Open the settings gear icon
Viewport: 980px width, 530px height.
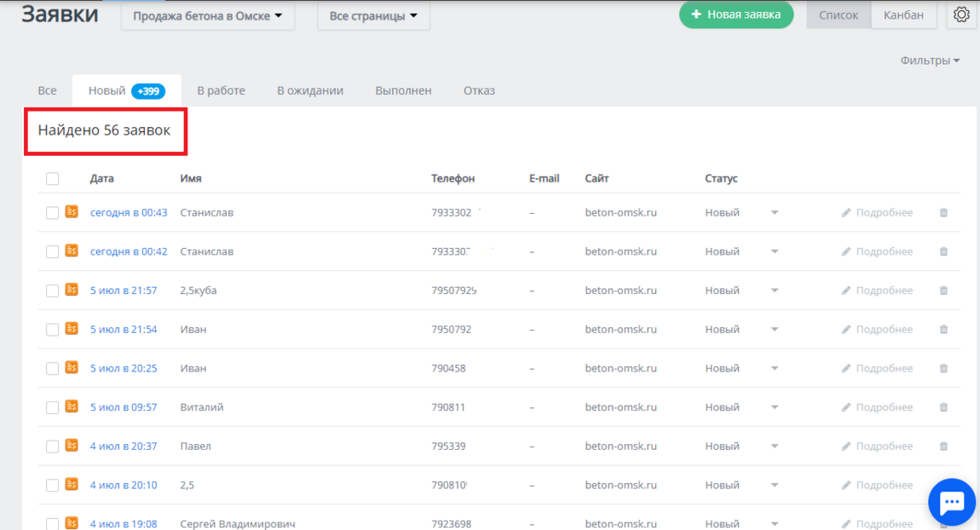click(x=961, y=15)
